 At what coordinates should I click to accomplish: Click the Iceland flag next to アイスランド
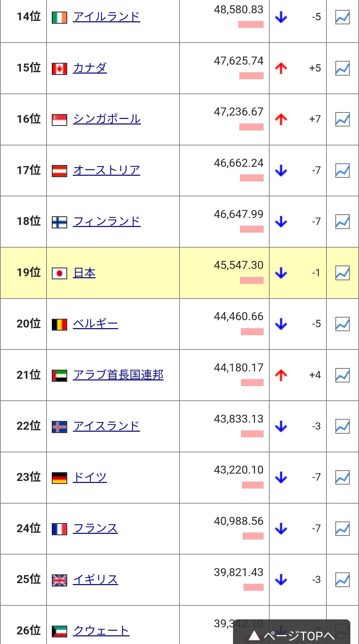coord(60,427)
